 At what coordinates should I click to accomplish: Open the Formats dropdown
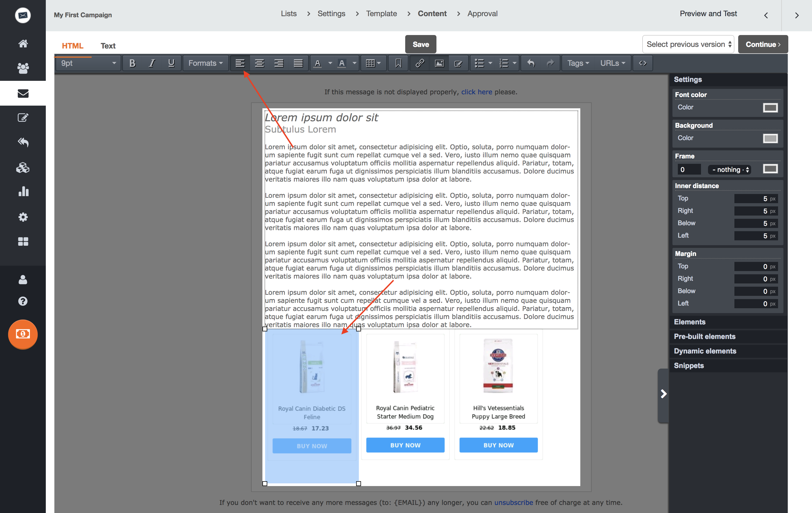(x=205, y=63)
